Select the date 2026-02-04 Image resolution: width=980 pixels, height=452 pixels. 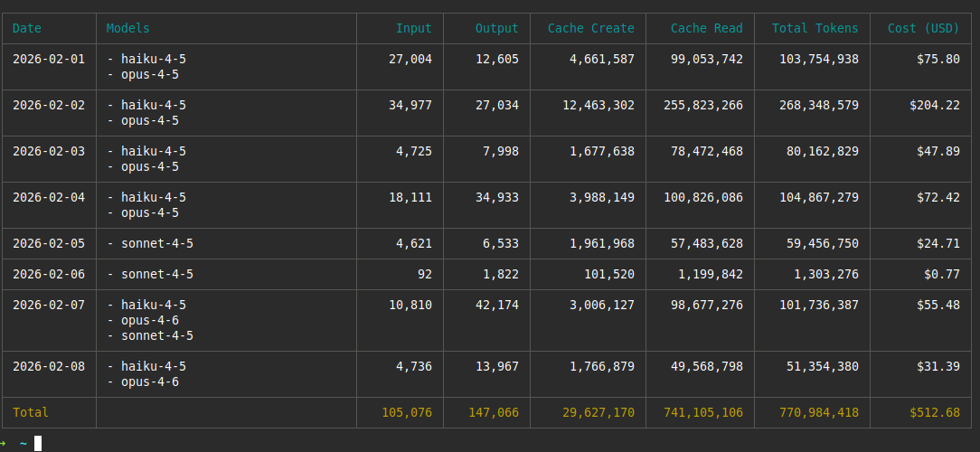pos(49,198)
